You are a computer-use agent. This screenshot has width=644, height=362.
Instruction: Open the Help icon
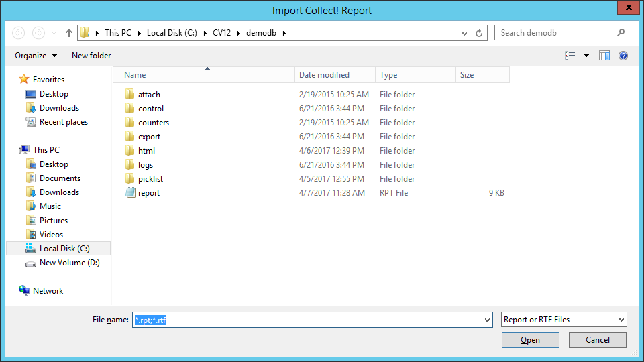[623, 56]
